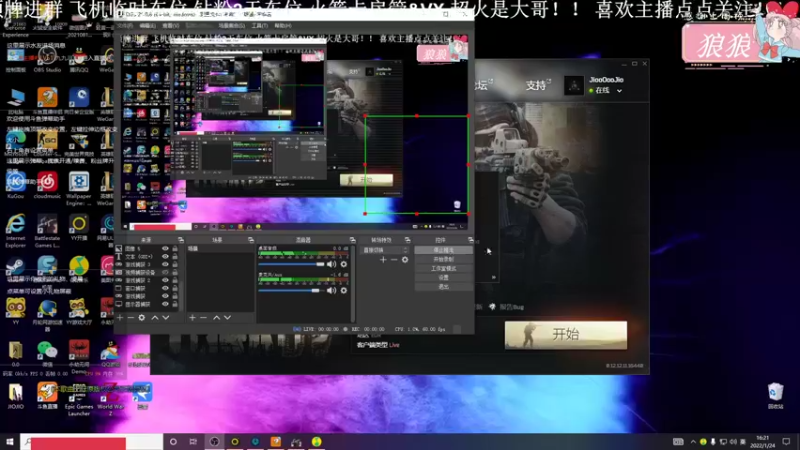This screenshot has width=800, height=450.
Task: Pop out the audio mixer dock panel
Action: click(x=352, y=240)
